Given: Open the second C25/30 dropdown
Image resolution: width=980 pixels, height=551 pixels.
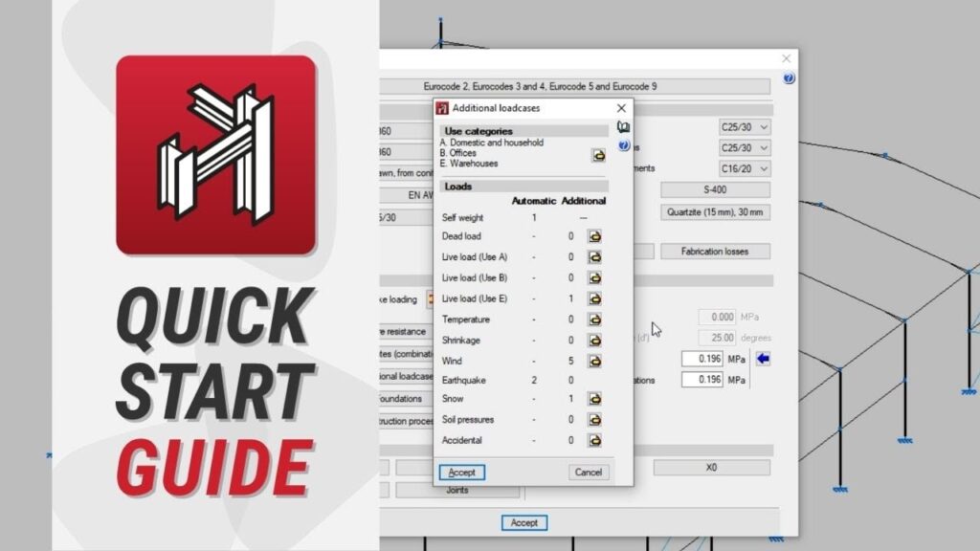Looking at the screenshot, I should (745, 148).
